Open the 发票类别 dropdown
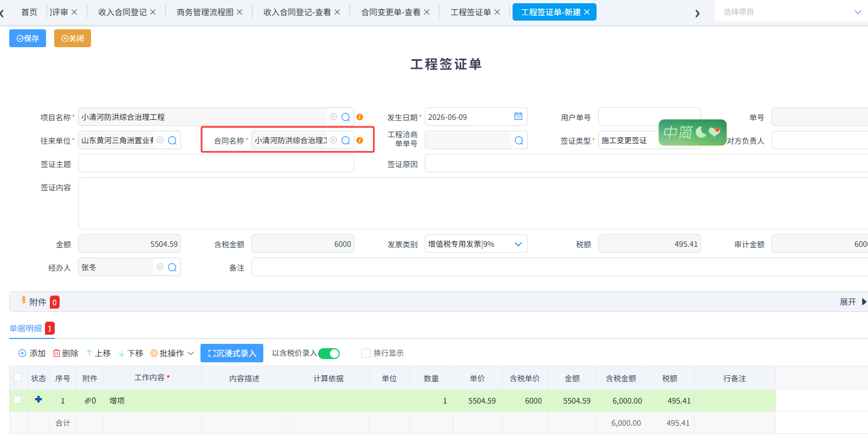This screenshot has width=868, height=448. tap(476, 244)
